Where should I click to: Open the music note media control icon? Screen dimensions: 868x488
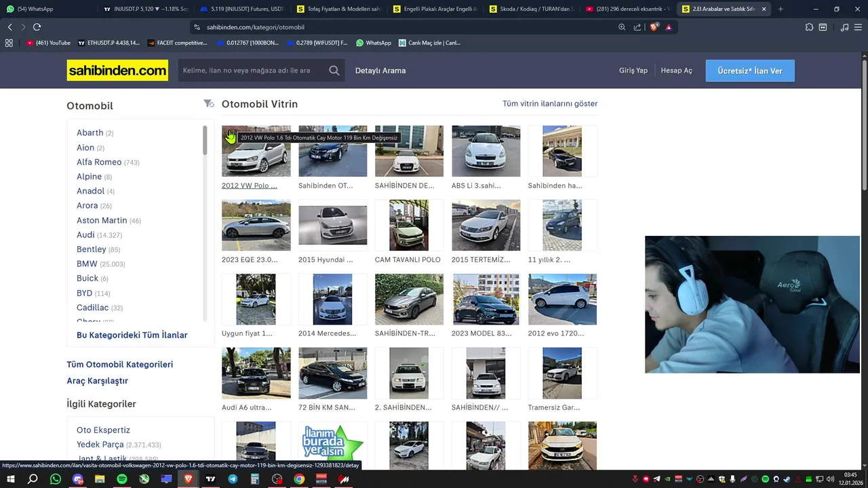pyautogui.click(x=844, y=27)
